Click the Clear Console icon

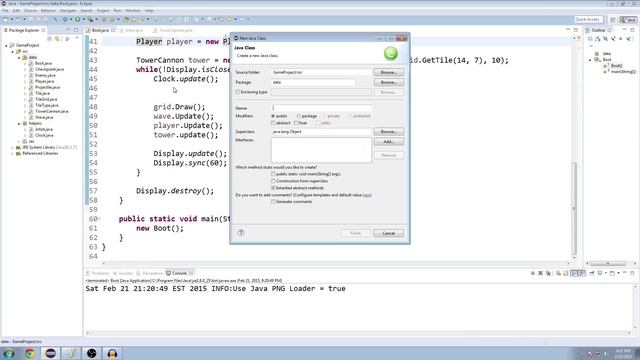click(x=558, y=273)
